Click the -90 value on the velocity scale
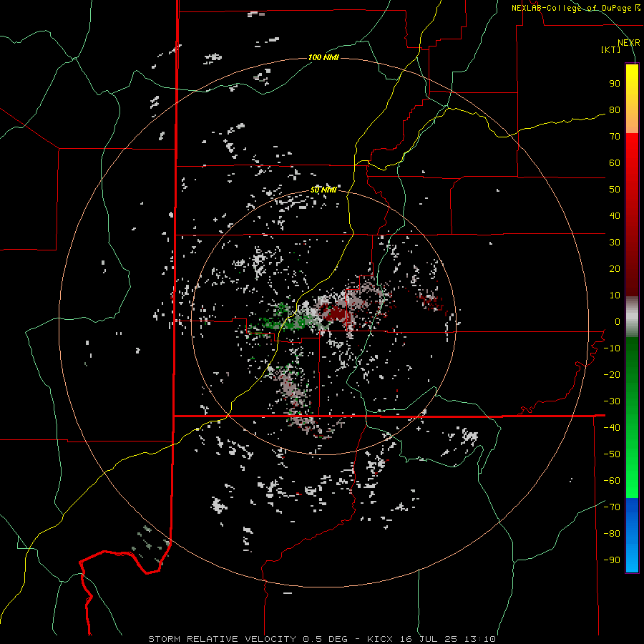 [612, 560]
